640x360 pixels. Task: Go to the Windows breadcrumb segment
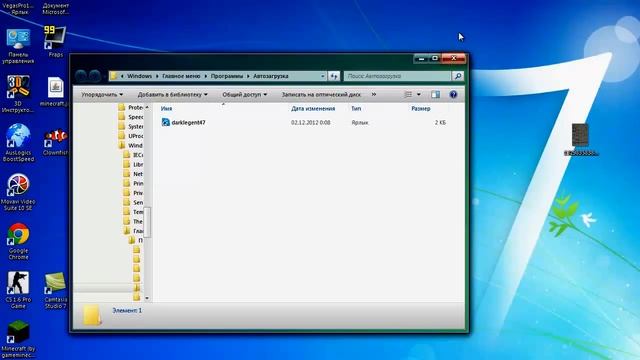click(x=139, y=76)
